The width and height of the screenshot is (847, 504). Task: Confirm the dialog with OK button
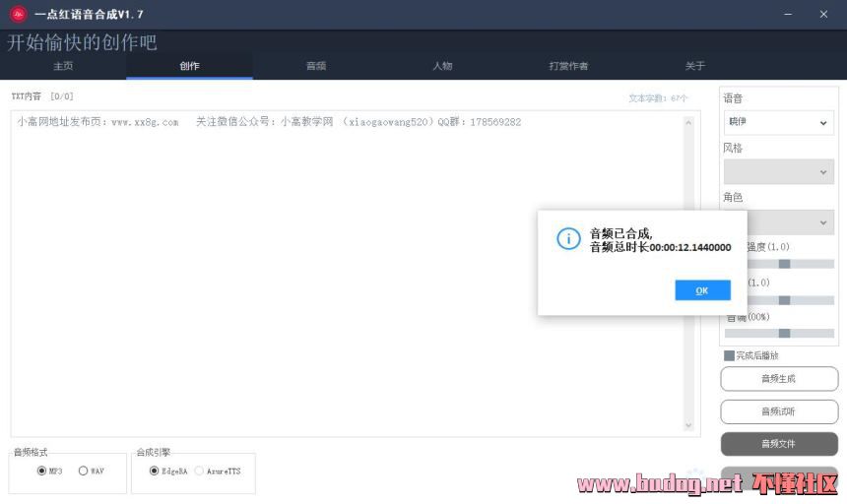pyautogui.click(x=702, y=290)
